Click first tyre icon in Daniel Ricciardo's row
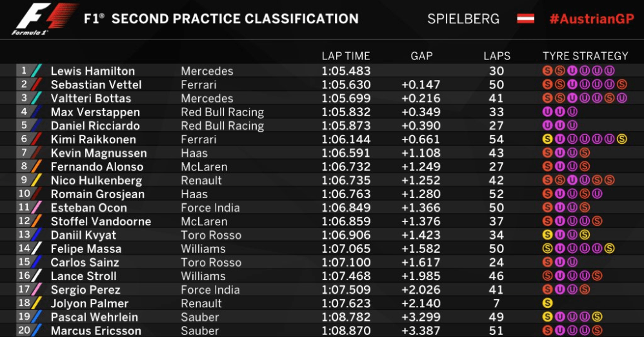The width and height of the screenshot is (644, 337). pos(547,125)
